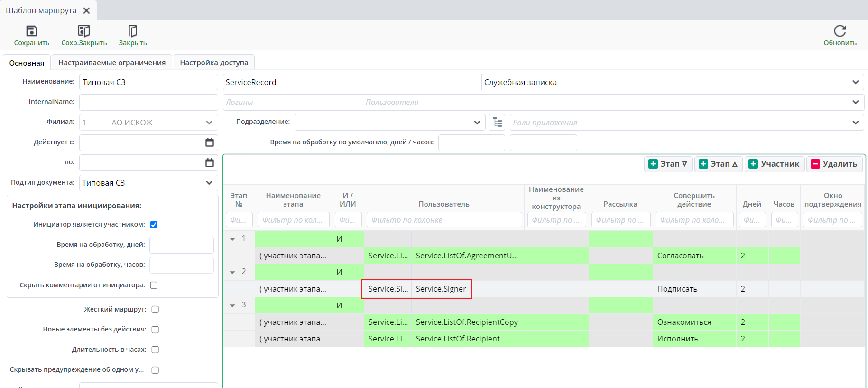
Task: Open department tree icon next to Подразделение
Action: [497, 123]
